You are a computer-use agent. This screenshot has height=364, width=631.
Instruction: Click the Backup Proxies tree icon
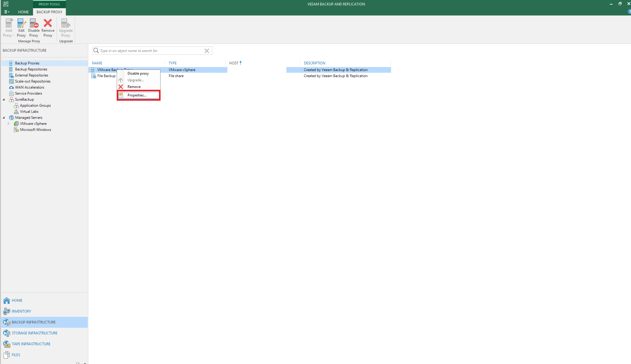pos(11,63)
